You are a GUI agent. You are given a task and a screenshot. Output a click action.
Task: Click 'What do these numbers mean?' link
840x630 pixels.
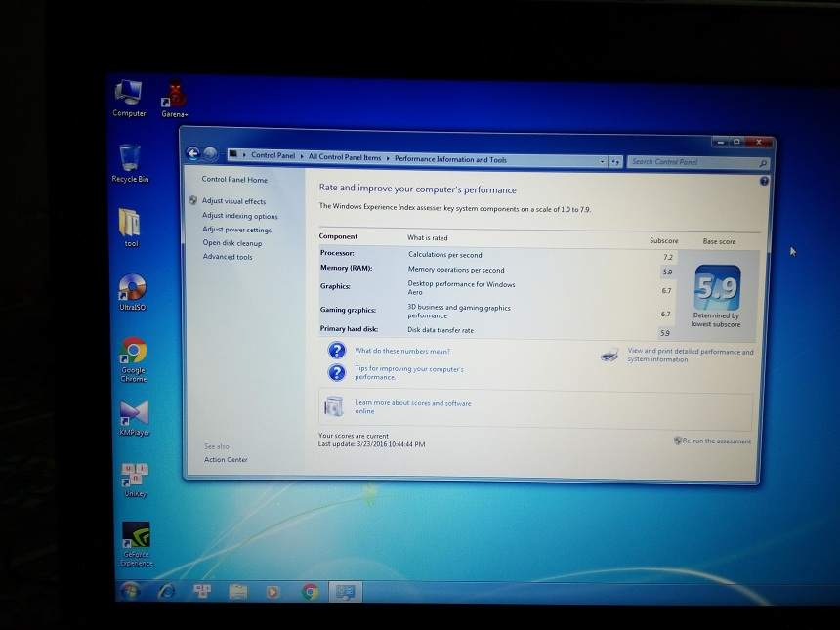(x=402, y=351)
